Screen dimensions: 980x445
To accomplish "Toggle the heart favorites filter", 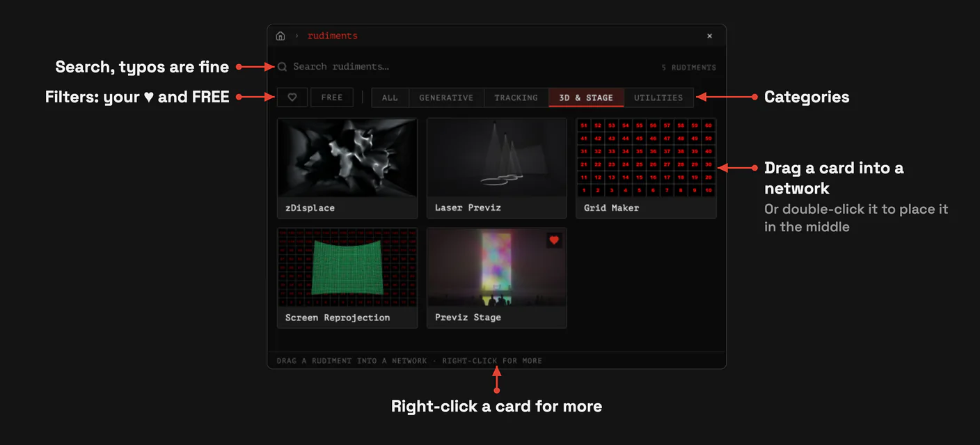I will (x=292, y=97).
